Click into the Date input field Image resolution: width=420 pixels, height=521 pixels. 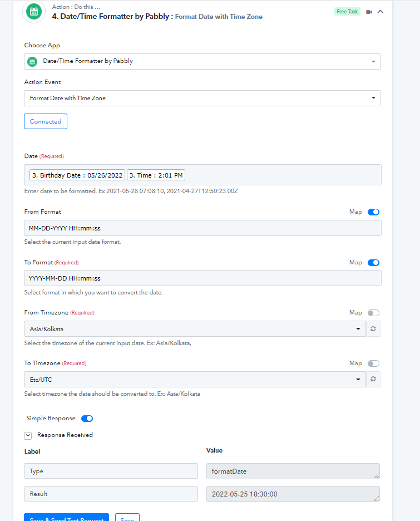202,175
